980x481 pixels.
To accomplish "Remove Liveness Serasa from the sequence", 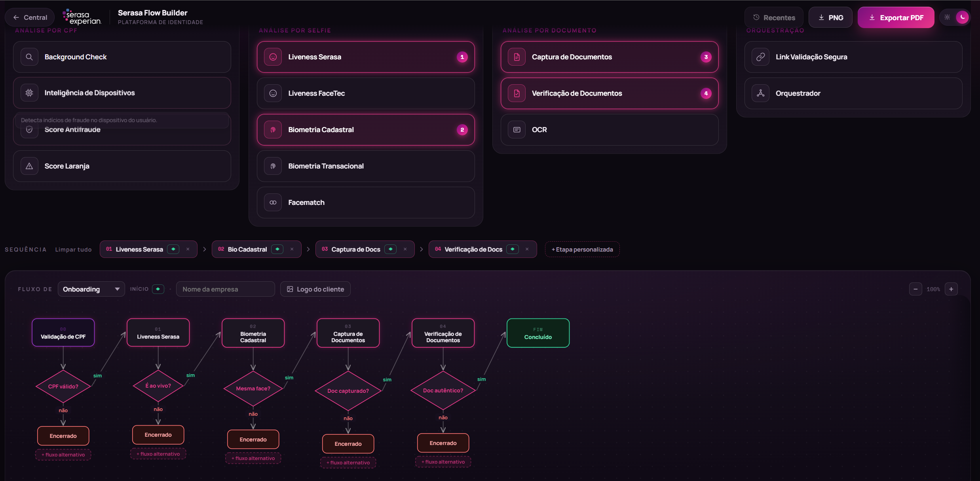I will click(x=188, y=249).
